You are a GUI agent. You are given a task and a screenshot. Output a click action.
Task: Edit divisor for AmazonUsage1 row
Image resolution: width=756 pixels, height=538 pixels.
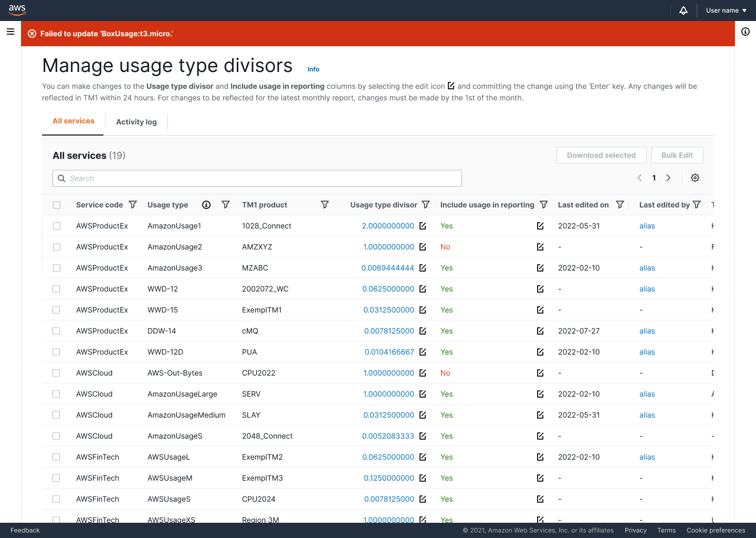pos(423,226)
